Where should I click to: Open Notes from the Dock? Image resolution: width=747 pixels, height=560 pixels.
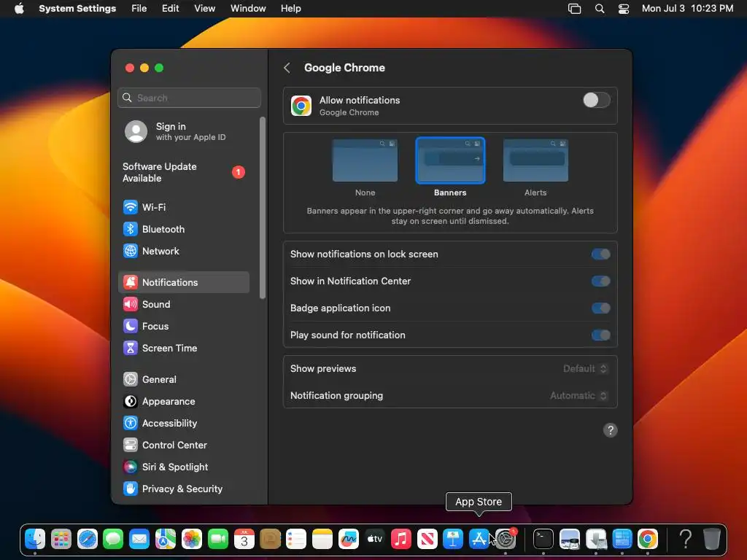click(322, 539)
